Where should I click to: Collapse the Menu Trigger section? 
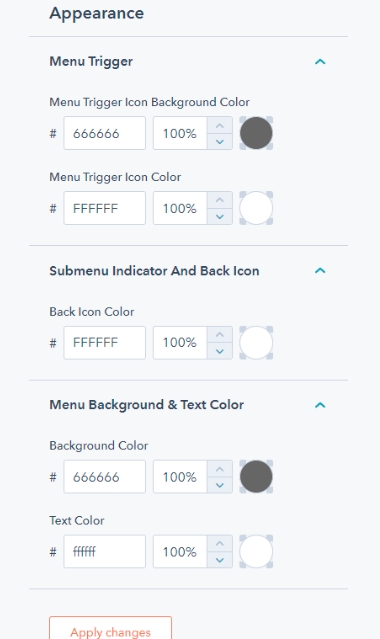click(320, 62)
